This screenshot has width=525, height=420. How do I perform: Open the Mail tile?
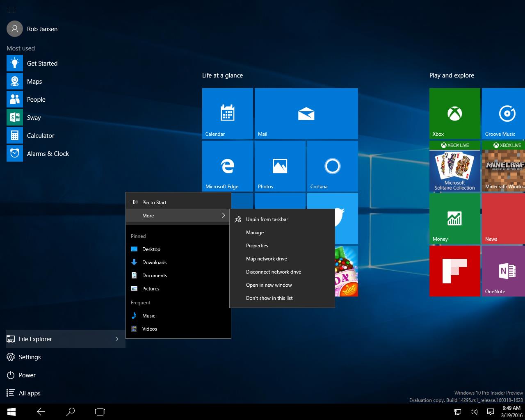pos(306,114)
